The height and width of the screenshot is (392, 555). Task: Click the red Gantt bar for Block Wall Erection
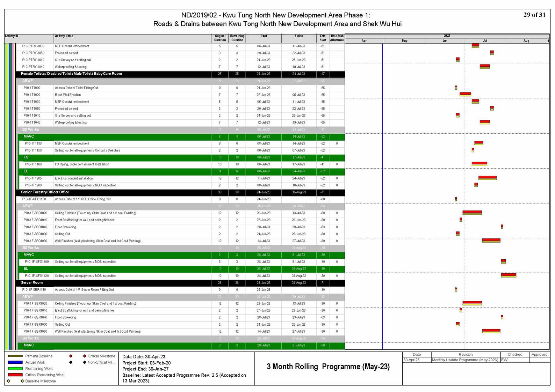click(465, 94)
